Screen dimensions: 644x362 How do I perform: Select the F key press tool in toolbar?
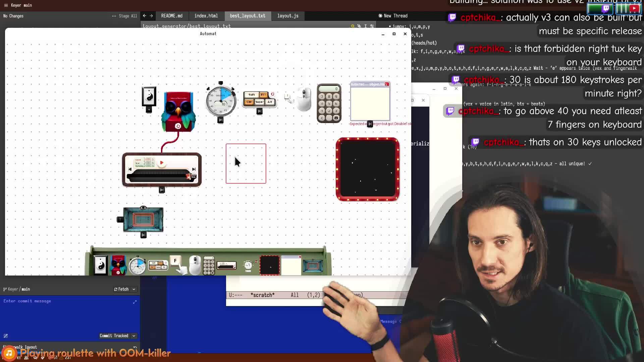point(175,261)
